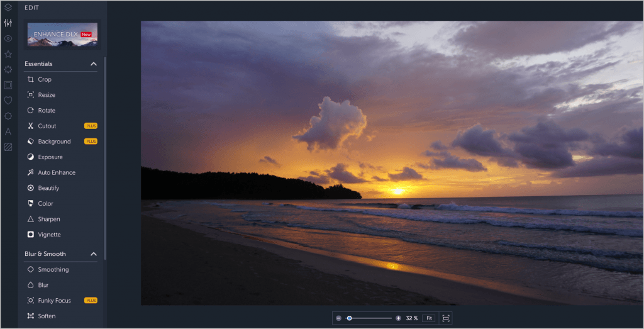644x329 pixels.
Task: Click the Rotate tool icon
Action: (x=30, y=111)
